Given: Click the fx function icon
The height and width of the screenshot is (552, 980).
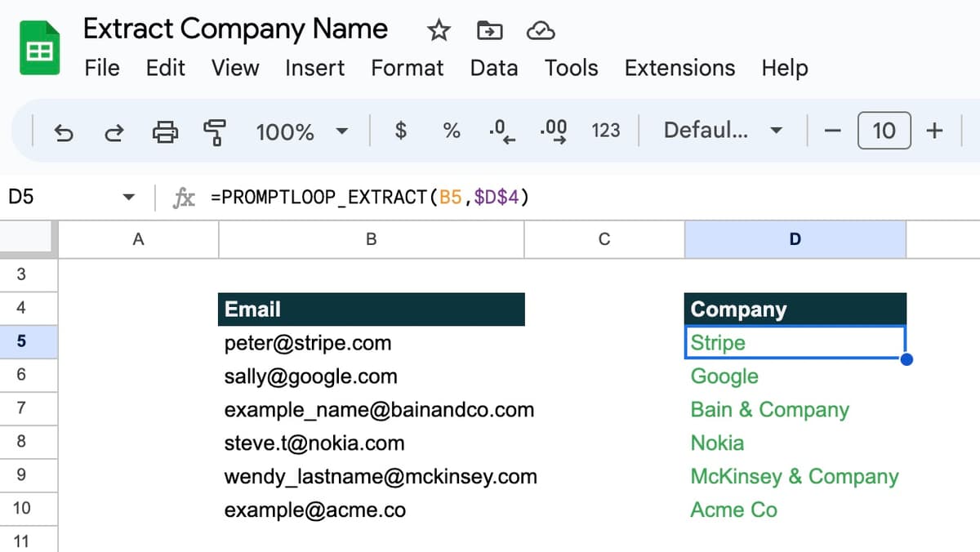Looking at the screenshot, I should [185, 197].
